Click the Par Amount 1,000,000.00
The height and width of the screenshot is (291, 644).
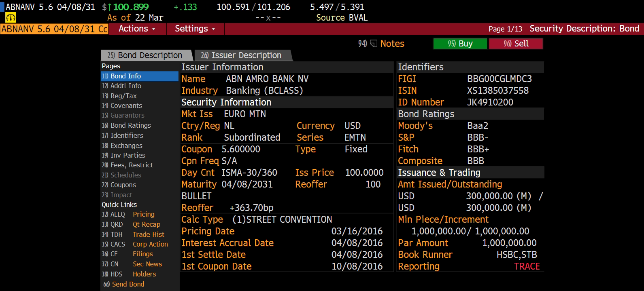pos(509,243)
